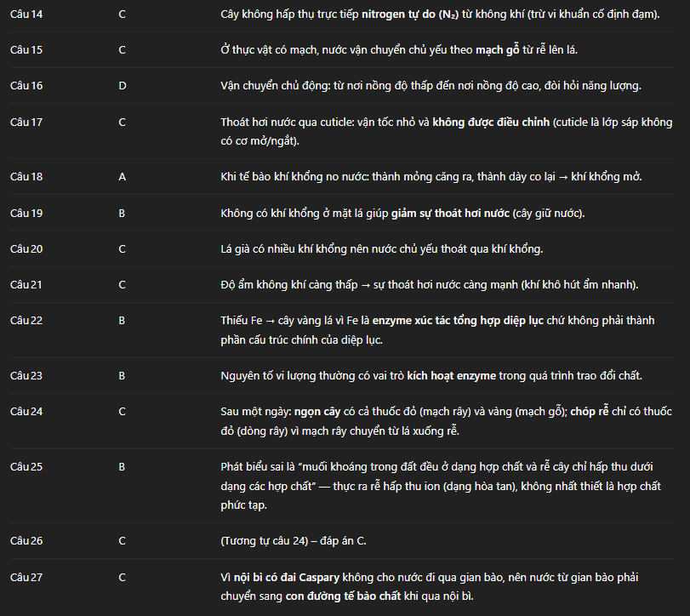Image resolution: width=690 pixels, height=616 pixels.
Task: Click answer C in the Câu 15 row
Action: coord(122,50)
